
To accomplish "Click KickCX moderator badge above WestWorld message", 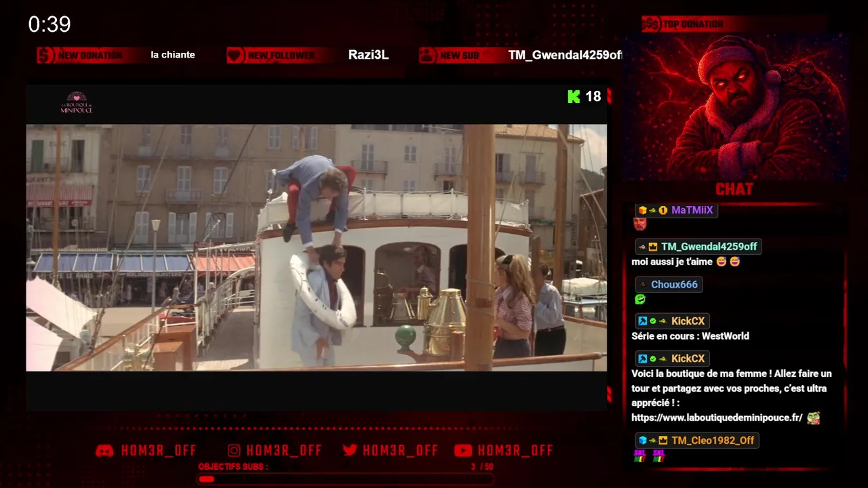I will (642, 321).
